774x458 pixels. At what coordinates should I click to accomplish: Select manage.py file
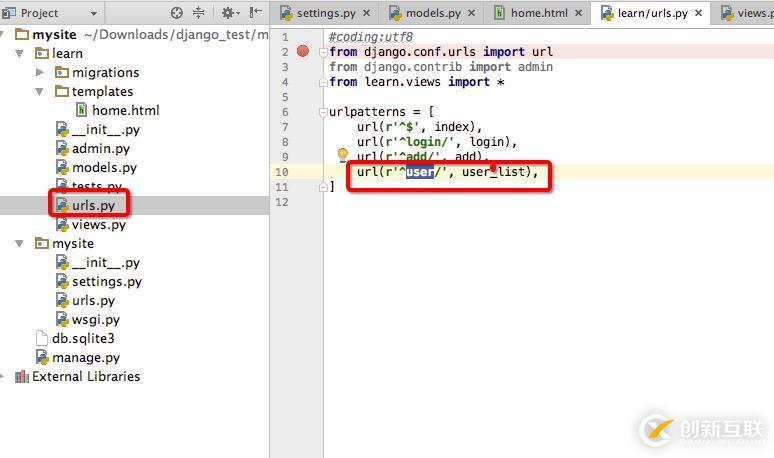86,358
